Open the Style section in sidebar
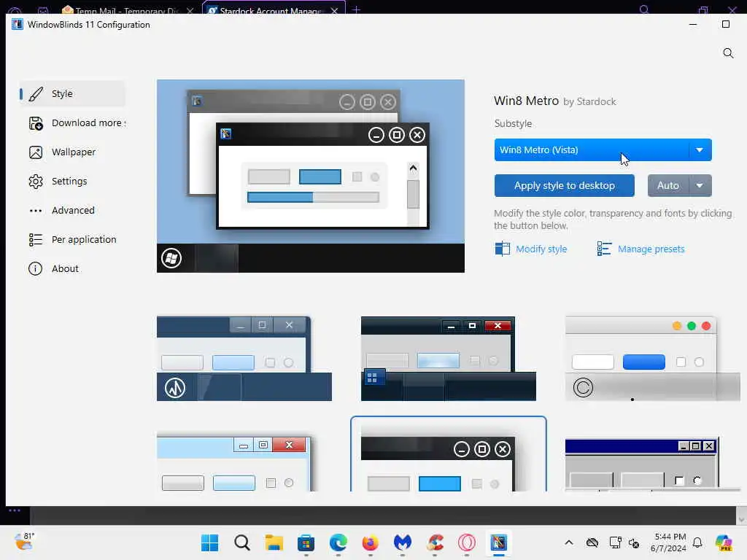747x560 pixels. coord(72,94)
